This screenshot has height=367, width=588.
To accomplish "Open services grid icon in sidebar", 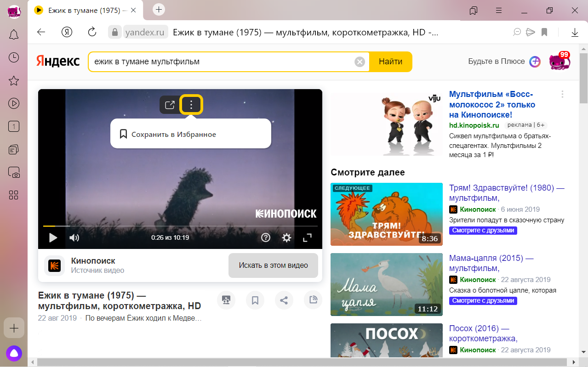I will tap(14, 195).
